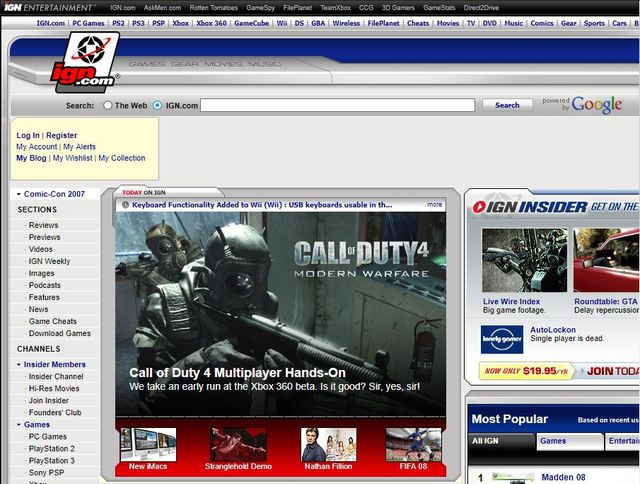Click the icon beside the Keyboard Functionality headline
This screenshot has height=484, width=640.
[125, 205]
